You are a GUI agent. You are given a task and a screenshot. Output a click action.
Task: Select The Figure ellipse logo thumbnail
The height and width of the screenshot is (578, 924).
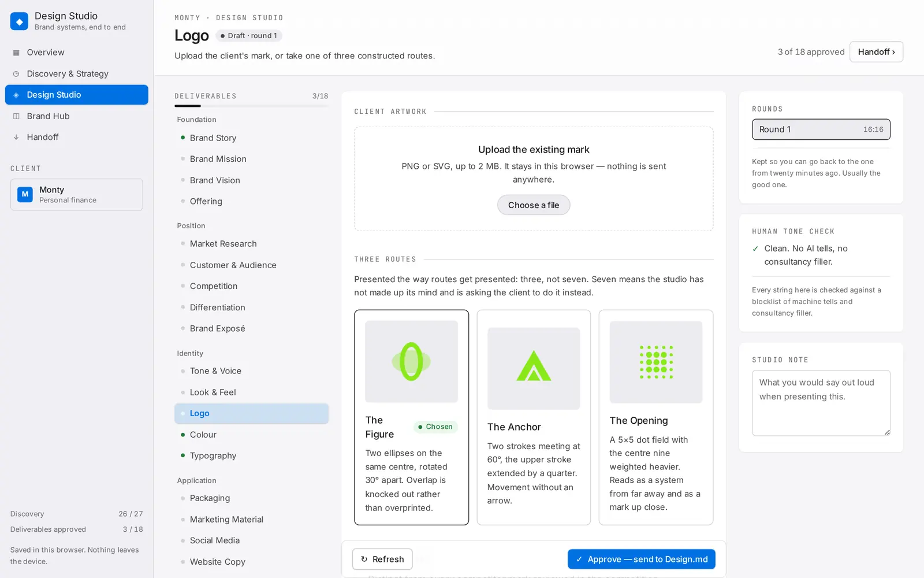click(x=412, y=362)
